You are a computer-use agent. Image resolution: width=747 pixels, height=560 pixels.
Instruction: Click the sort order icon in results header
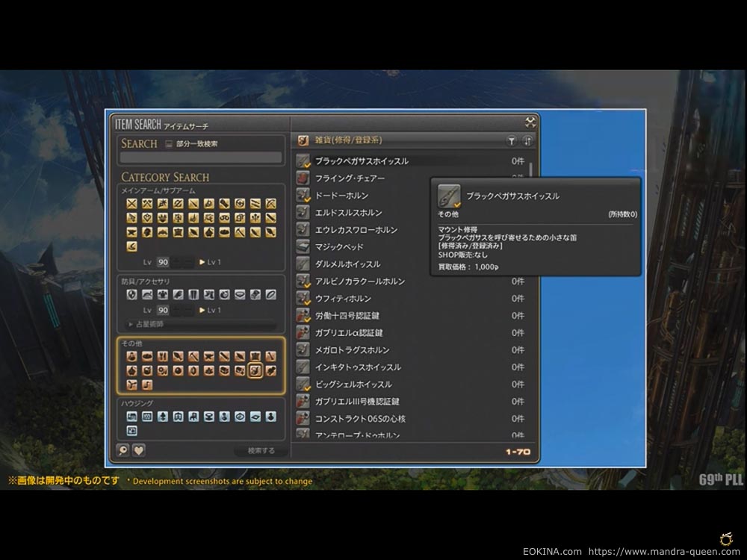pyautogui.click(x=528, y=140)
